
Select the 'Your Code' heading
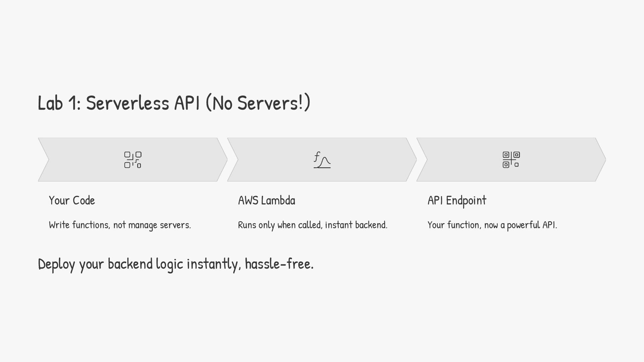[72, 200]
